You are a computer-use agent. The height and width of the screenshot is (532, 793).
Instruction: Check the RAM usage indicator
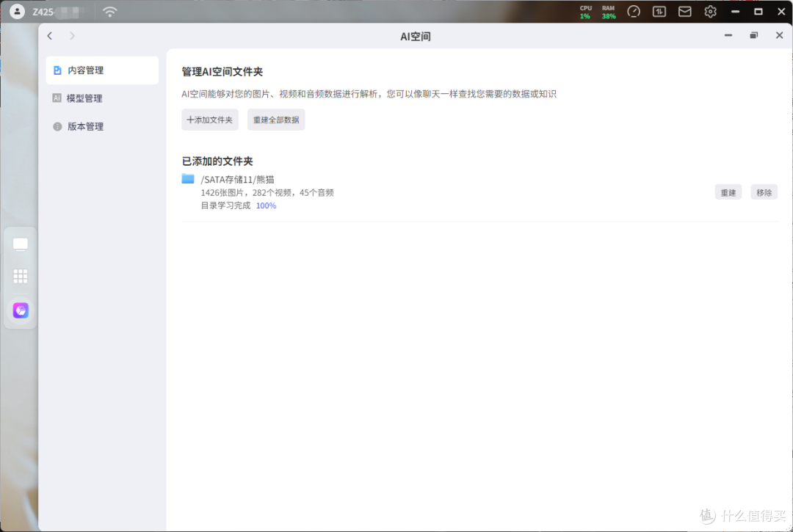[x=609, y=12]
